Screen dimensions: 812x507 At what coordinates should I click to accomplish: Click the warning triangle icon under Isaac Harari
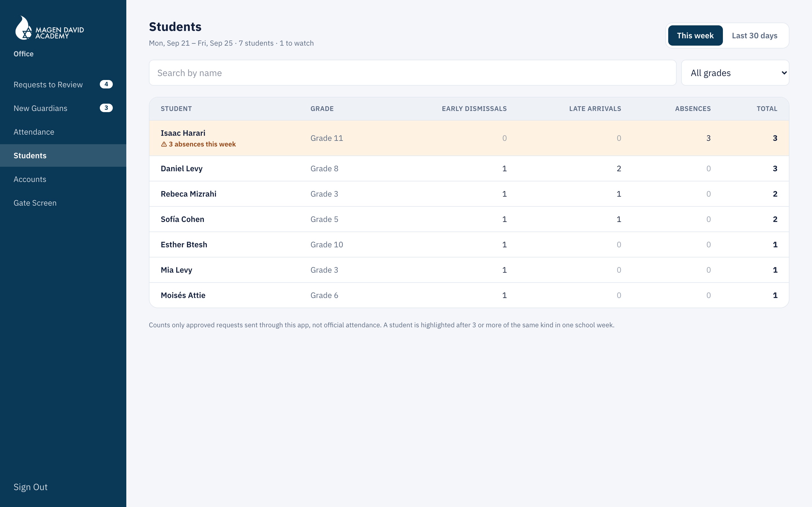pyautogui.click(x=164, y=144)
